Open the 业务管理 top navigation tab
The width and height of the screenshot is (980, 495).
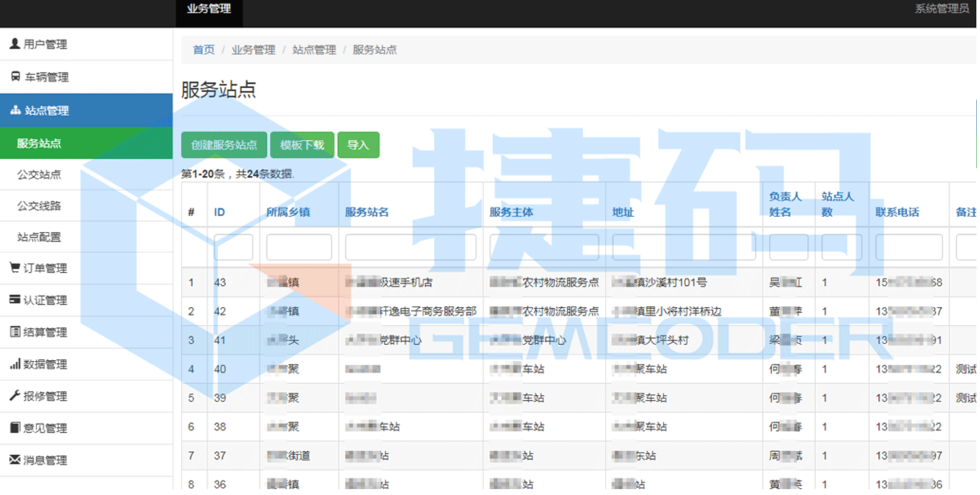[209, 9]
